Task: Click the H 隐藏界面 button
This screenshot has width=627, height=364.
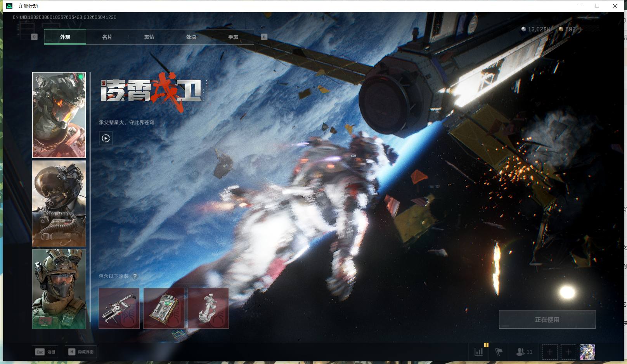Action: tap(81, 352)
